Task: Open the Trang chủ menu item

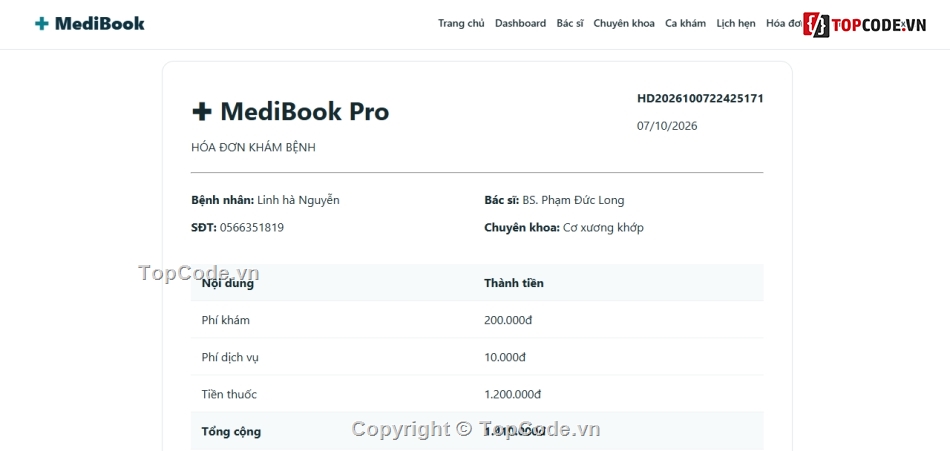Action: (461, 24)
